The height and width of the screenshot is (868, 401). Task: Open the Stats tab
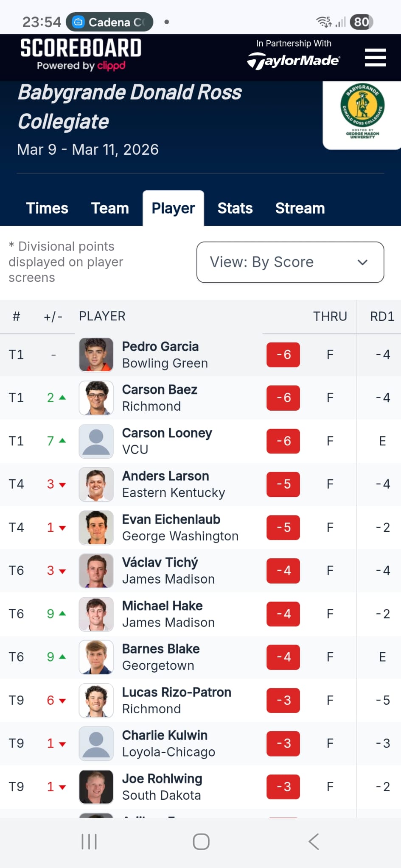(x=235, y=209)
